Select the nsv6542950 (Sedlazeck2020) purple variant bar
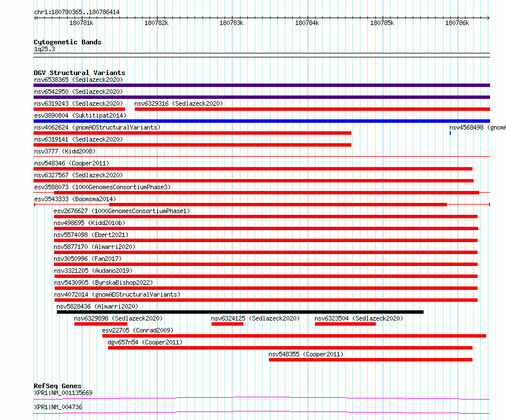The height and width of the screenshot is (420, 506). (x=262, y=97)
